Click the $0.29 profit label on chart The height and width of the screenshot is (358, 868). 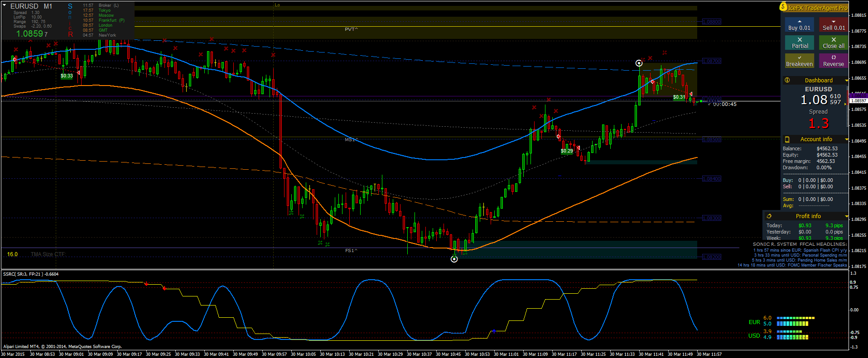(x=567, y=151)
